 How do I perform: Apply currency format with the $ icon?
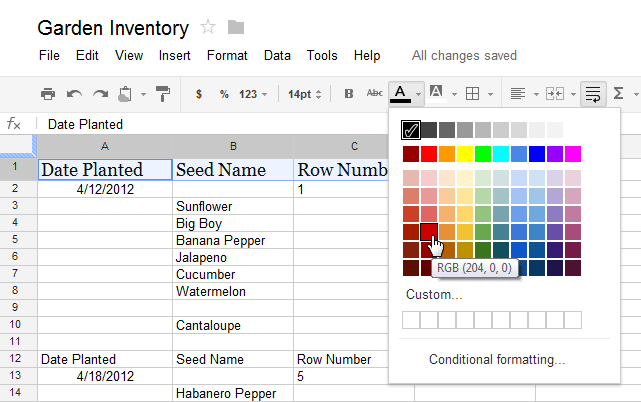pos(199,94)
